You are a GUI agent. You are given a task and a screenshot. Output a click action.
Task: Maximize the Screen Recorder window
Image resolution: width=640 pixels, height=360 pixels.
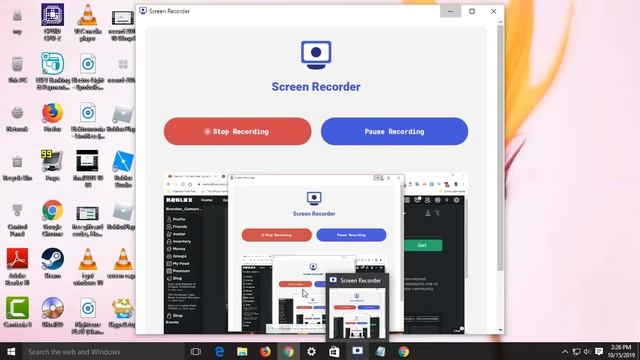[472, 11]
